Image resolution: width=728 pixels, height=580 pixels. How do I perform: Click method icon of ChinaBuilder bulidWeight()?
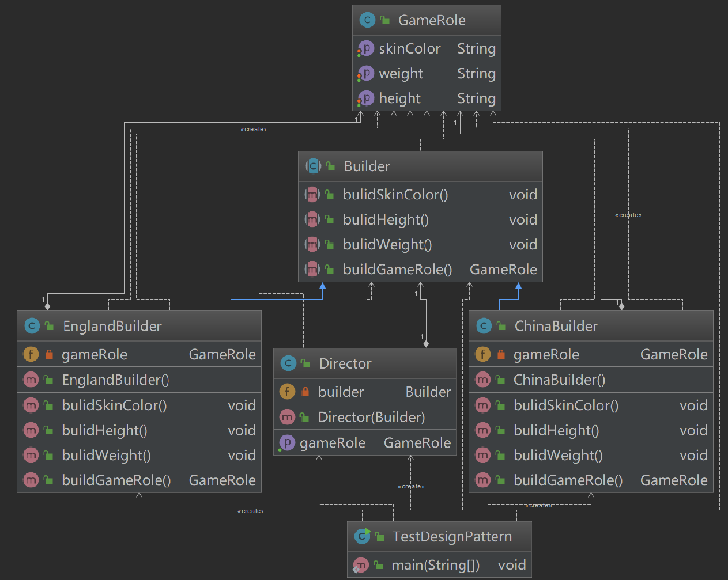click(x=482, y=455)
